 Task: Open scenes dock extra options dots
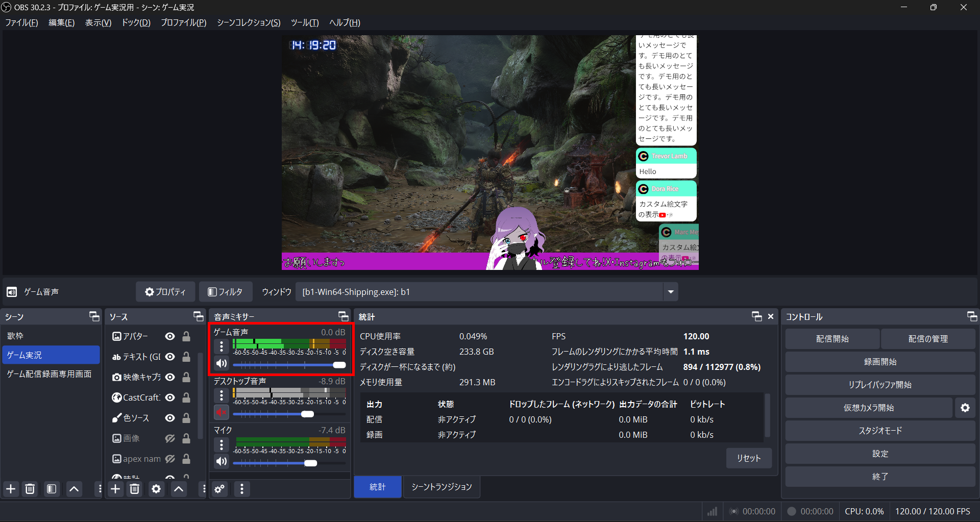point(99,489)
